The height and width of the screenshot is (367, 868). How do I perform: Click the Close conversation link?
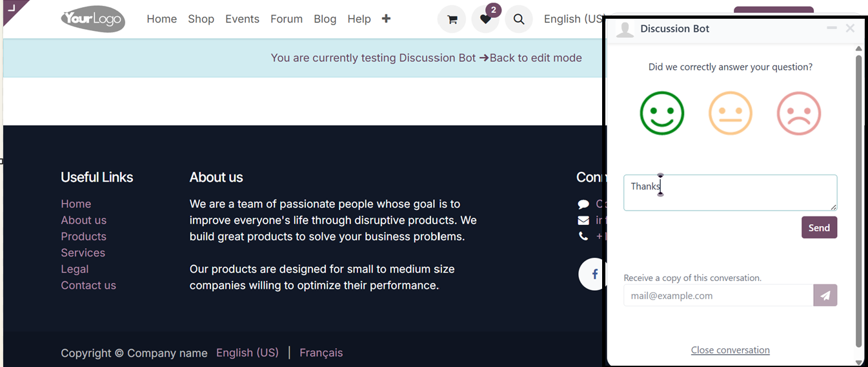click(730, 350)
